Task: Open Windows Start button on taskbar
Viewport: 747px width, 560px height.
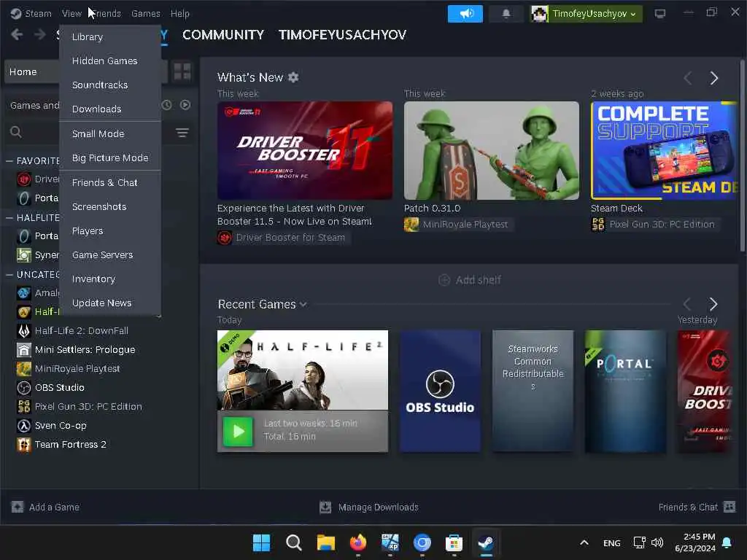Action: (x=261, y=542)
